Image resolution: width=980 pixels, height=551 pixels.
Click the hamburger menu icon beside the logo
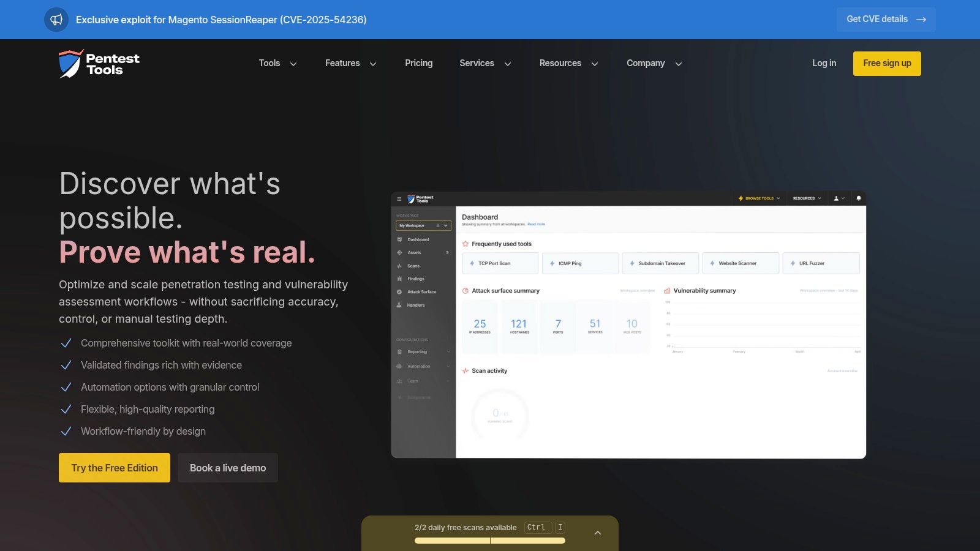pos(400,198)
